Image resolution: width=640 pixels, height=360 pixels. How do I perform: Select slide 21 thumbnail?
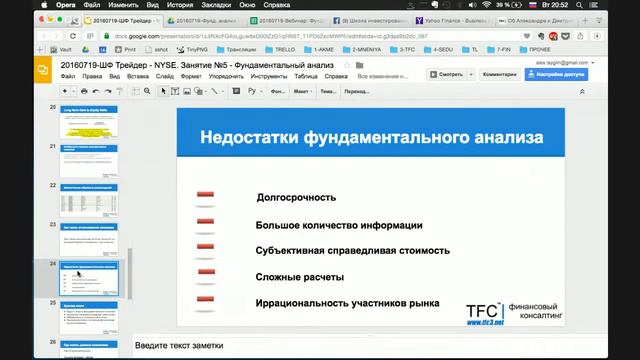(x=89, y=161)
